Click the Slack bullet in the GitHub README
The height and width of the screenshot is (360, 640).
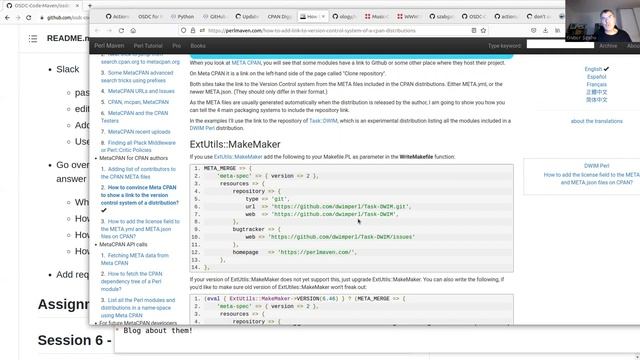click(68, 69)
